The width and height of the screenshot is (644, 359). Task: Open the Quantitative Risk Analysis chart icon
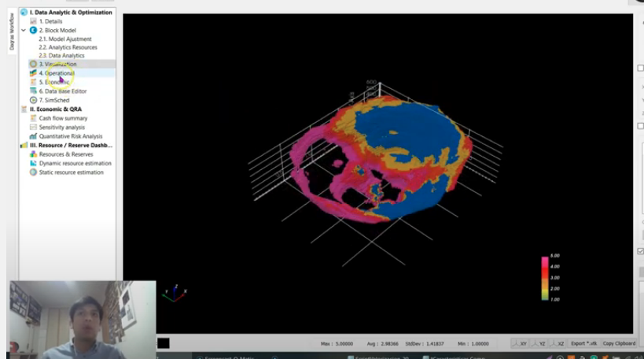pos(33,136)
